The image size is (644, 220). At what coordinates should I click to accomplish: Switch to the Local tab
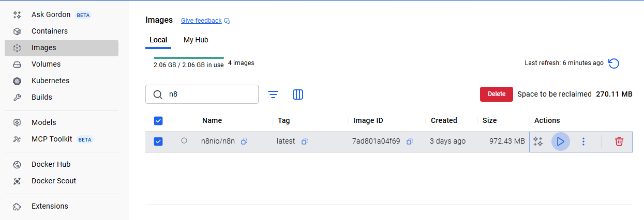[x=158, y=40]
